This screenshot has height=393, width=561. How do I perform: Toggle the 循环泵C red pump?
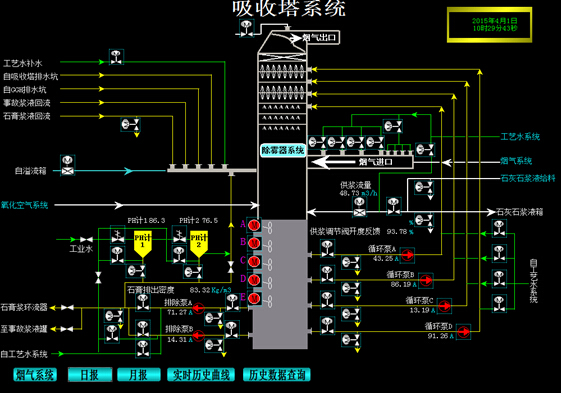444,306
